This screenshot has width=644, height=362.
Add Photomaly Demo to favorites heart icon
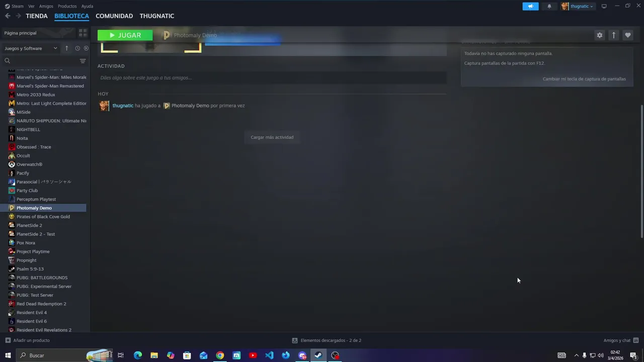pyautogui.click(x=627, y=35)
